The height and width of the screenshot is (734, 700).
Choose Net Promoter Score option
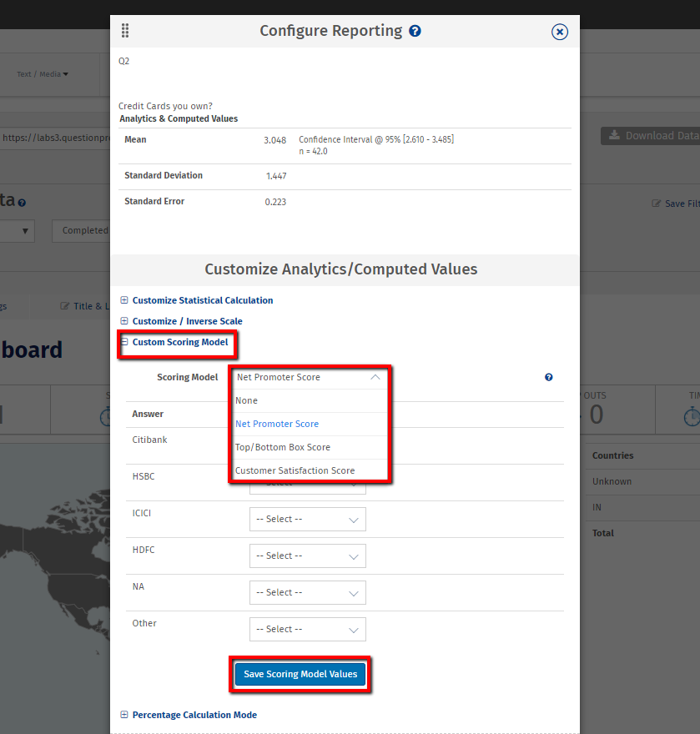pyautogui.click(x=277, y=424)
